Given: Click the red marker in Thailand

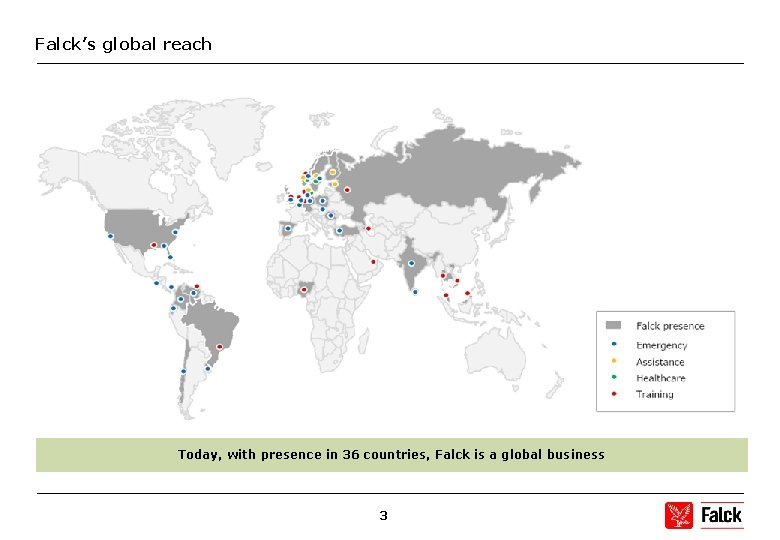Looking at the screenshot, I should [x=443, y=275].
